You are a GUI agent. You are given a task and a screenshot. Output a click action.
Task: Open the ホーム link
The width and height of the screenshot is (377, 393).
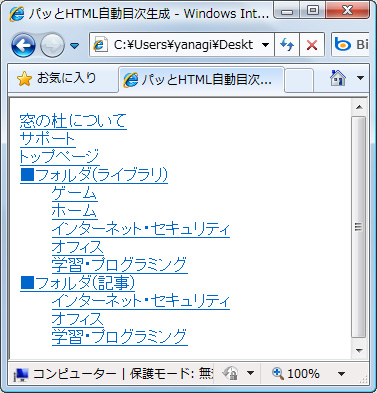pos(74,211)
